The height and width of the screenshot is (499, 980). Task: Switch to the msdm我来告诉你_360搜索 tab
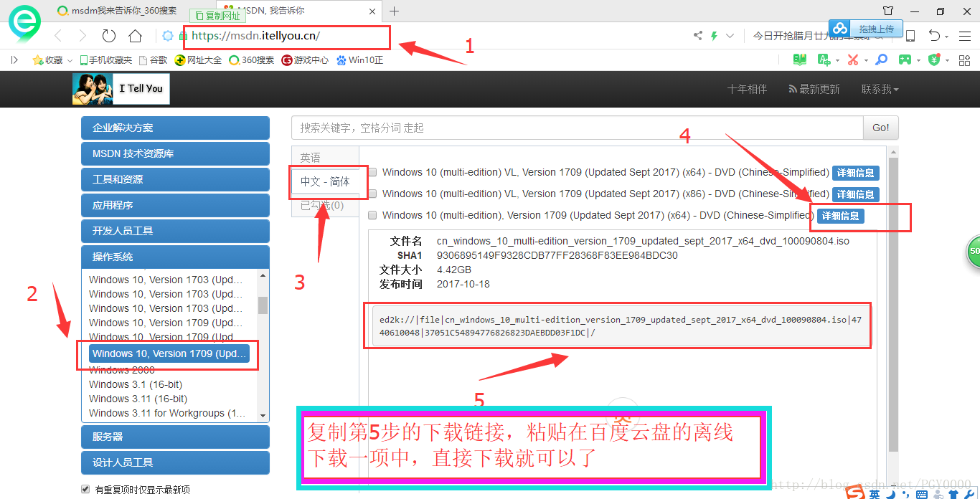point(117,11)
